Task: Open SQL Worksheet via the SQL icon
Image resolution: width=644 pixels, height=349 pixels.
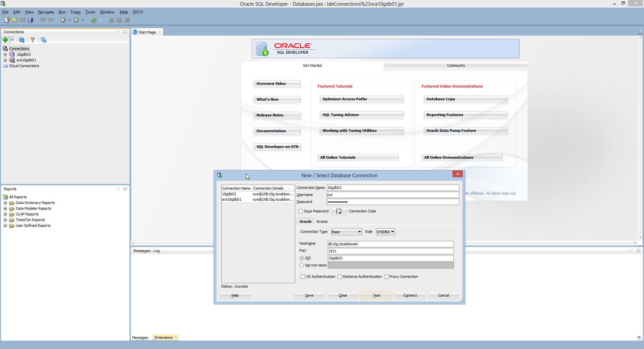Action: 94,20
